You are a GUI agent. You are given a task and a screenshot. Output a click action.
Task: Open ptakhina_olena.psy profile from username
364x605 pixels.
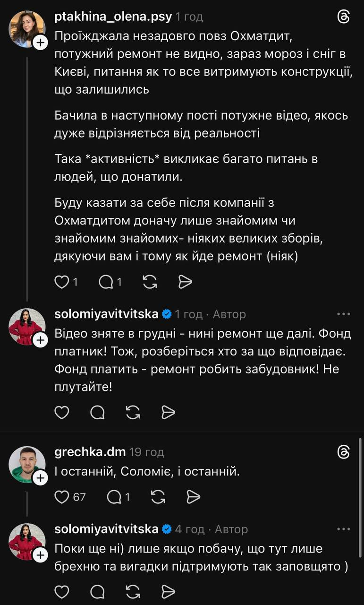(x=113, y=17)
